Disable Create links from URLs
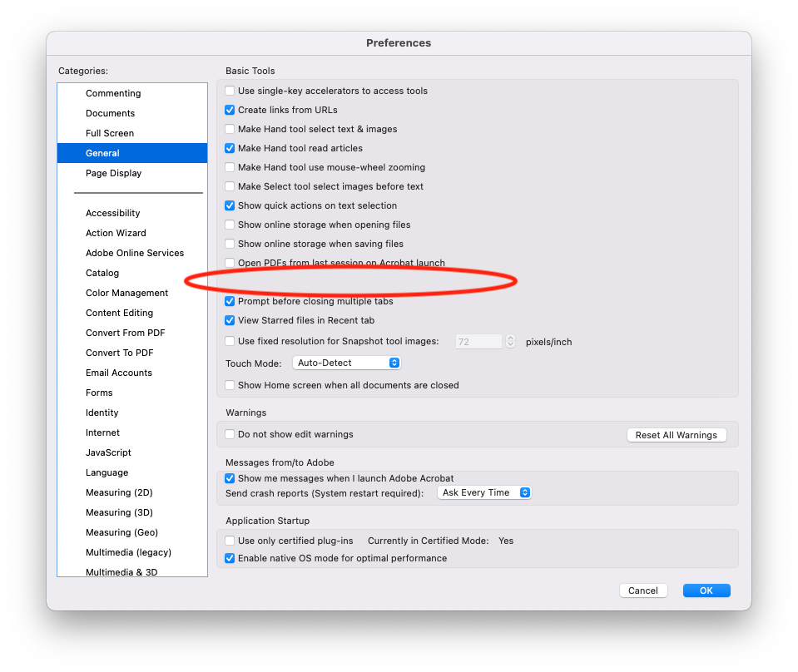798x672 pixels. click(x=230, y=110)
